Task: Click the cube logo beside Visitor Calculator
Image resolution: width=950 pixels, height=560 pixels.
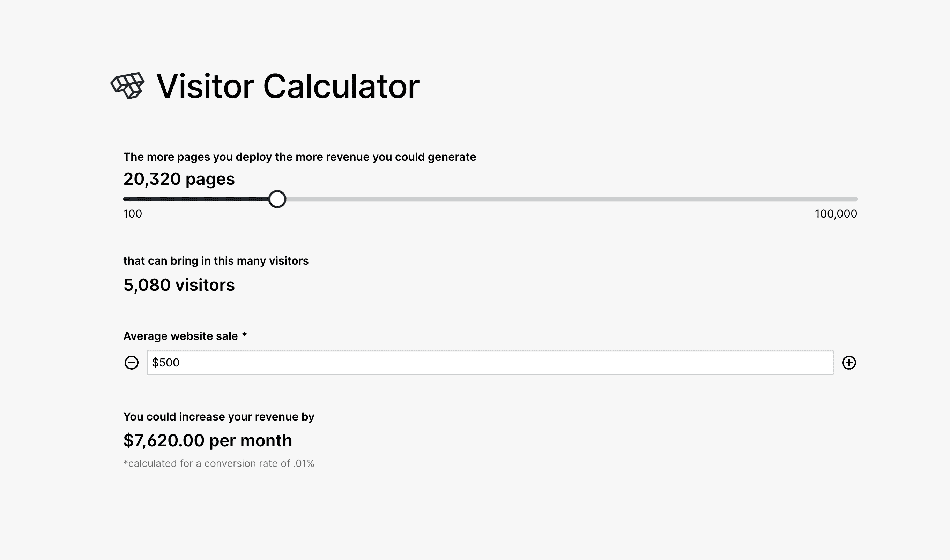Action: tap(127, 86)
